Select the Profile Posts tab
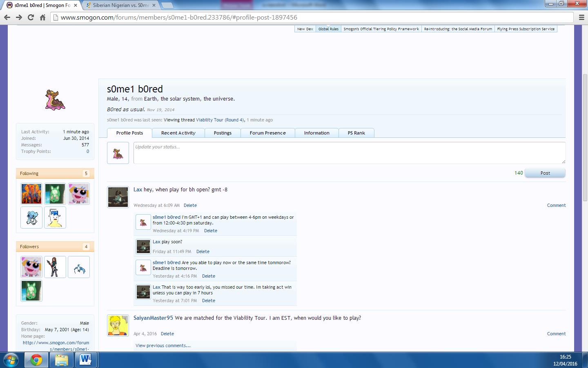The height and width of the screenshot is (368, 588). (129, 133)
